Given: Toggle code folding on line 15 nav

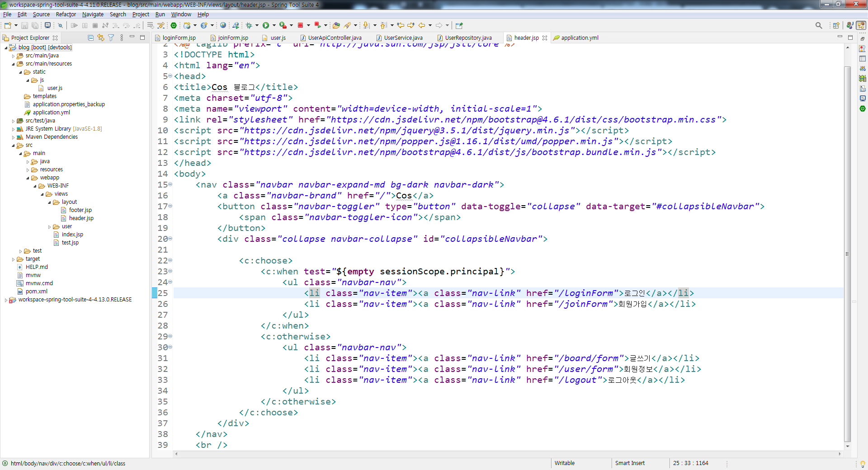Looking at the screenshot, I should tap(170, 184).
